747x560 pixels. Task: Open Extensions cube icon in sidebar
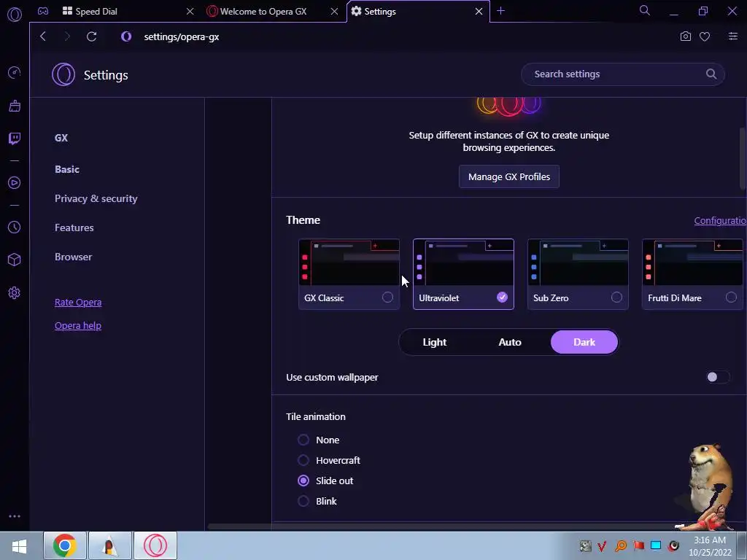click(x=15, y=260)
